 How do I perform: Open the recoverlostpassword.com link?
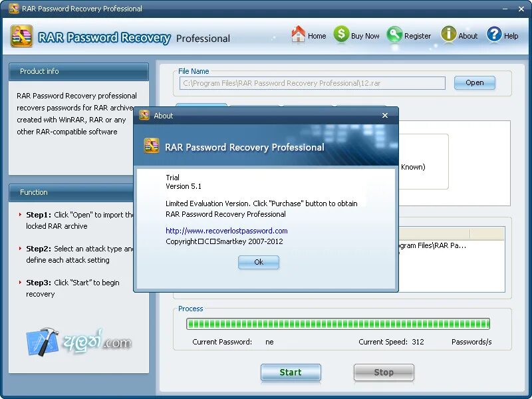click(x=227, y=231)
